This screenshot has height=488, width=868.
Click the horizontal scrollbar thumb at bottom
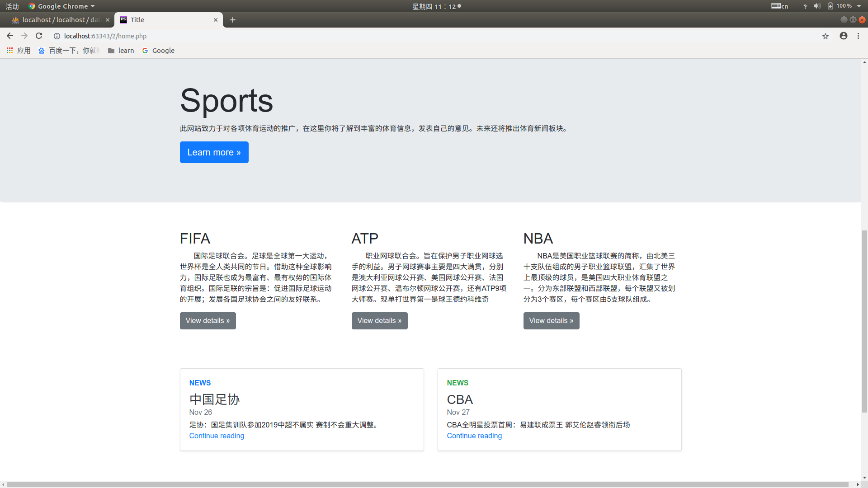427,485
